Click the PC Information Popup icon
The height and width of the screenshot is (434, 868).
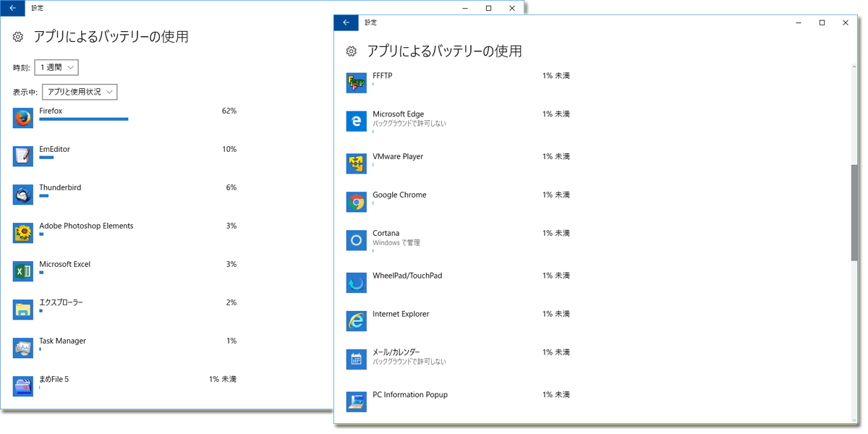click(357, 401)
